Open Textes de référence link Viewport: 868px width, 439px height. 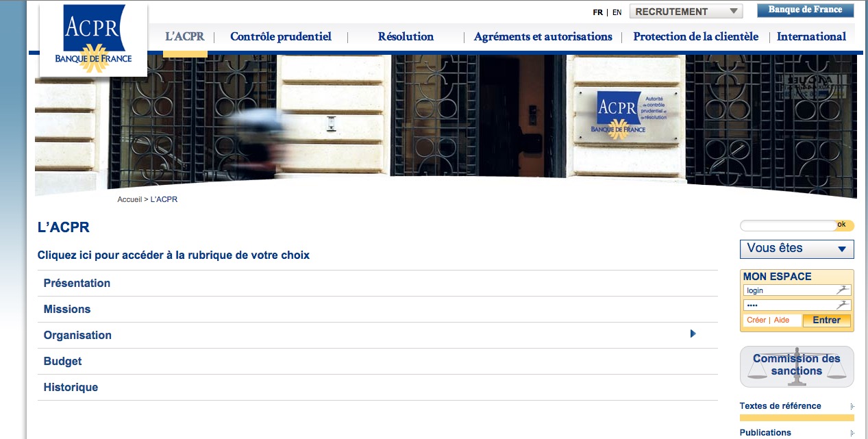780,405
